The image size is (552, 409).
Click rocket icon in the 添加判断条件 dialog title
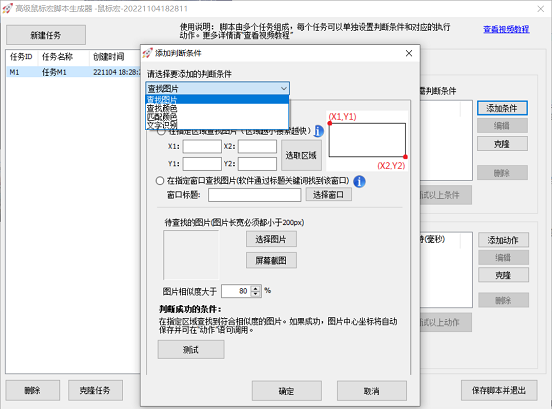pyautogui.click(x=148, y=53)
